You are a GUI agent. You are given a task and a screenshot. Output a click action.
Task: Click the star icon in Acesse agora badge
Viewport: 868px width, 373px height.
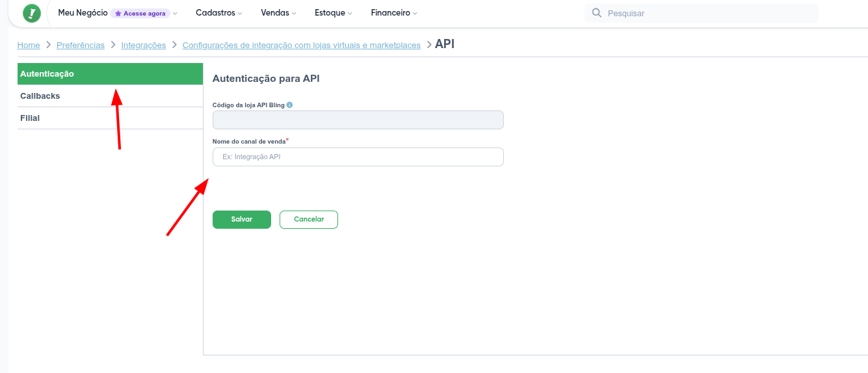coord(118,14)
